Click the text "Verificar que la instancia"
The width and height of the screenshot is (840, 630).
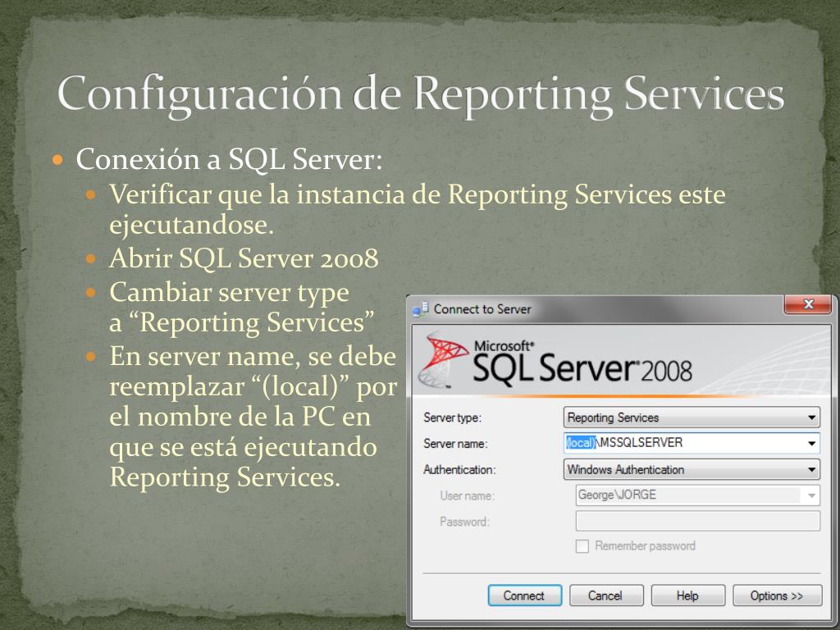257,194
